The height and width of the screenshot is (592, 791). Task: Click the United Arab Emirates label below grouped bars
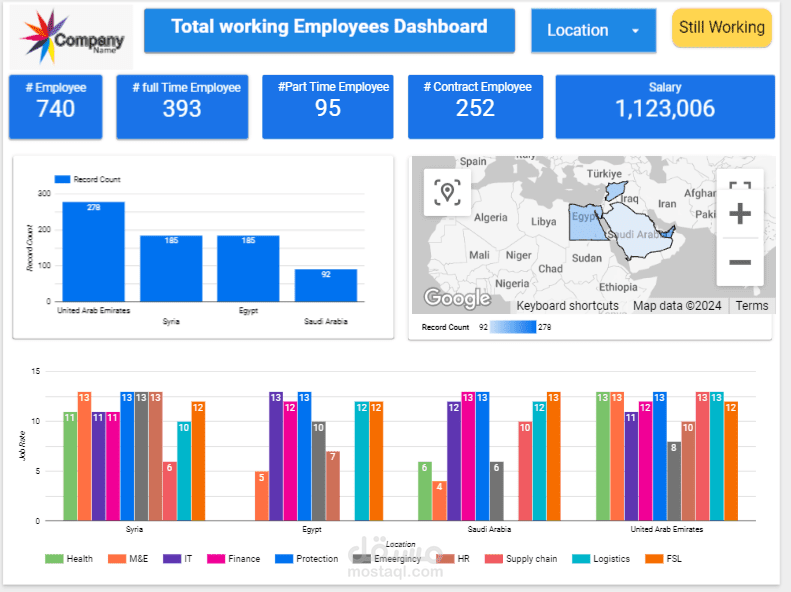click(x=666, y=529)
